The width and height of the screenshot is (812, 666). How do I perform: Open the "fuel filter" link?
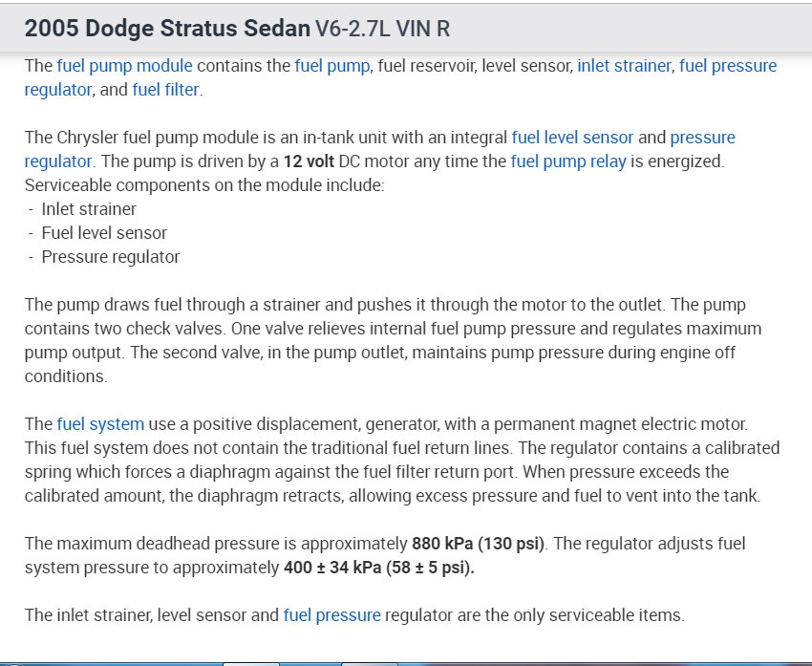tap(166, 90)
